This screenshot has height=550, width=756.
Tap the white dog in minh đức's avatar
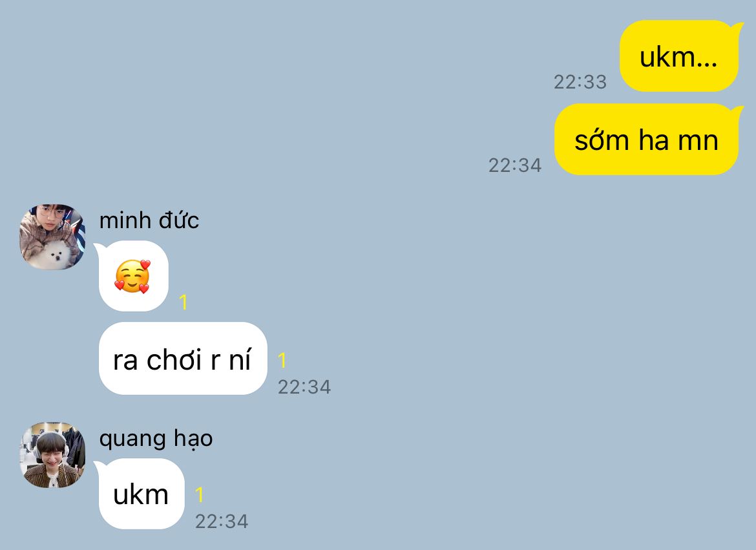tap(56, 254)
